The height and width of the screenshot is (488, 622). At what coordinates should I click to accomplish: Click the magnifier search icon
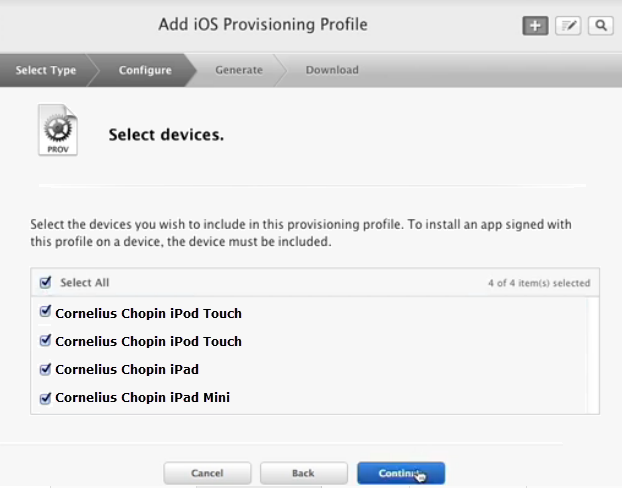601,26
